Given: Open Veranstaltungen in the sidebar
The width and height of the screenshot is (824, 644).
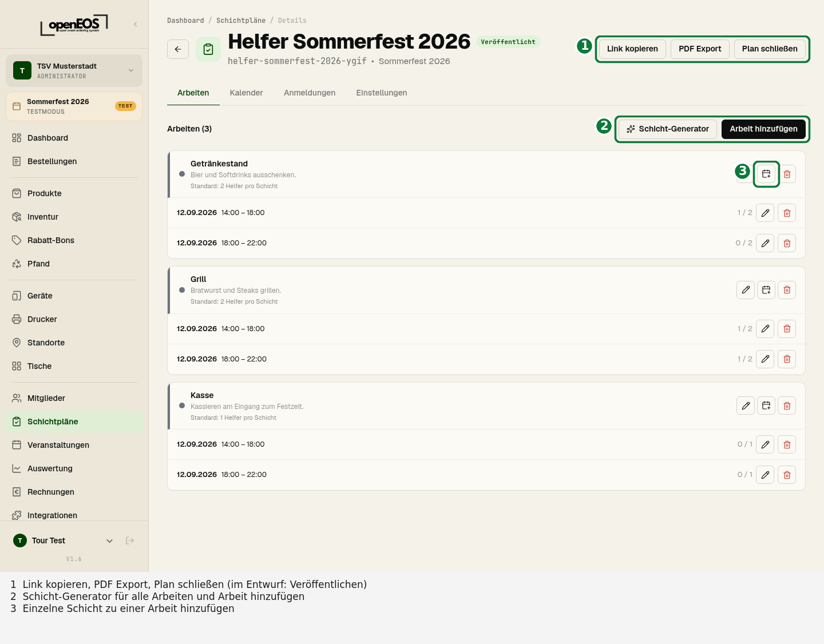Looking at the screenshot, I should 74,445.
